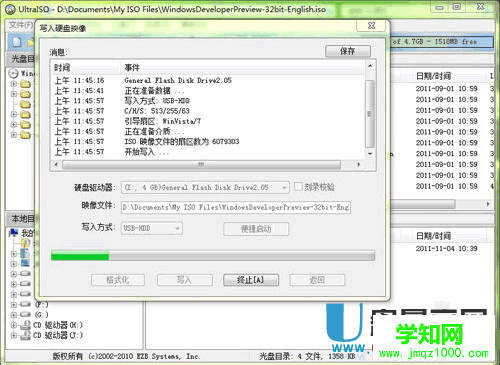The image size is (500, 365).
Task: Minimize the UltraISO main window
Action: [x=440, y=7]
